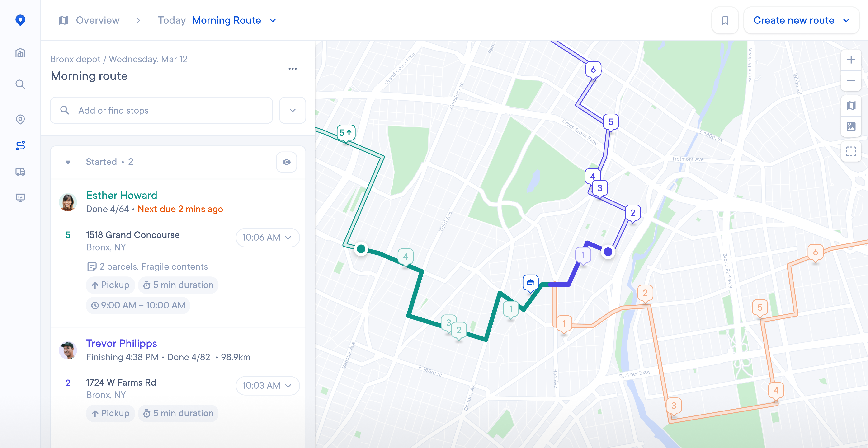Image resolution: width=868 pixels, height=448 pixels.
Task: Switch to satellite image layer button
Action: pyautogui.click(x=851, y=127)
